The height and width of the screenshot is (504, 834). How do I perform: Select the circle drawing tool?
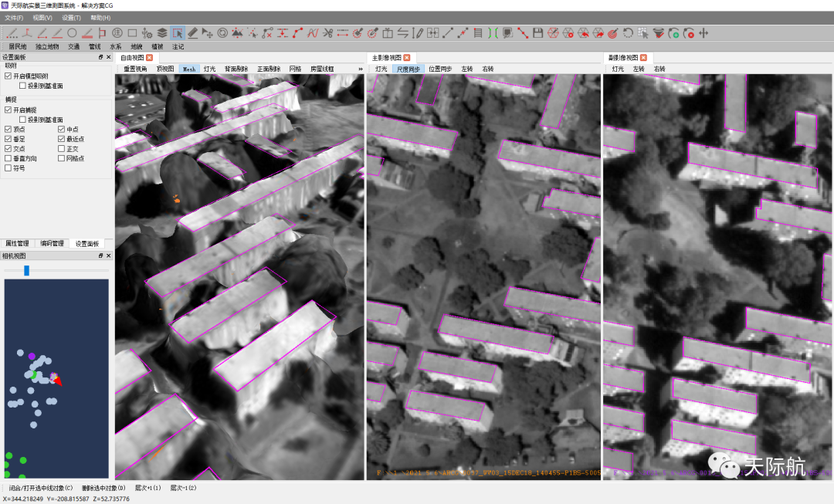pyautogui.click(x=72, y=33)
